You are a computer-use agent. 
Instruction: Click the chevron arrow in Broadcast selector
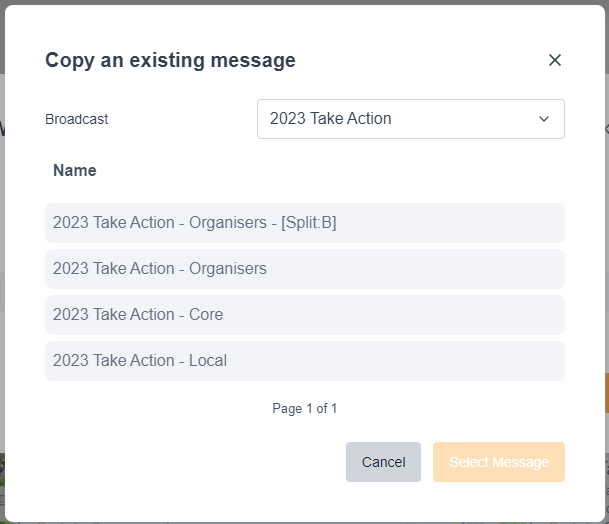pyautogui.click(x=544, y=119)
